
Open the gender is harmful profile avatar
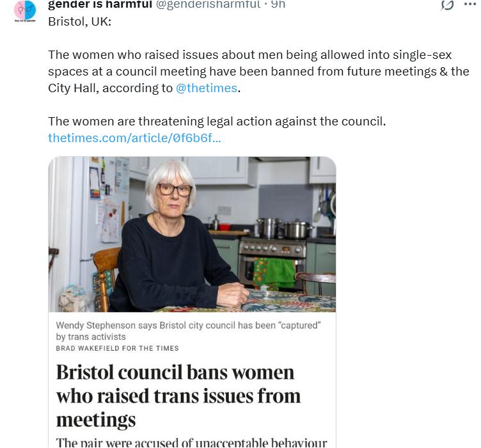pos(26,11)
